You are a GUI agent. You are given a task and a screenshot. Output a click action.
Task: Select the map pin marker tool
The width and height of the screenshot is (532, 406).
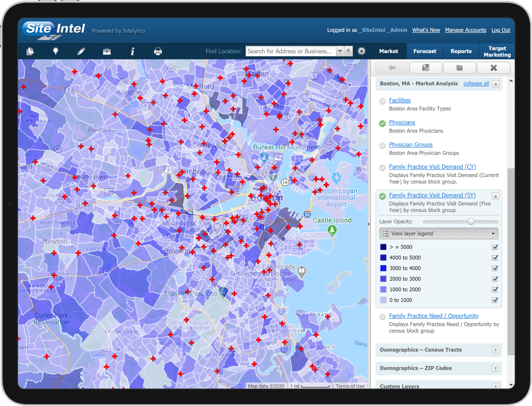coord(56,51)
